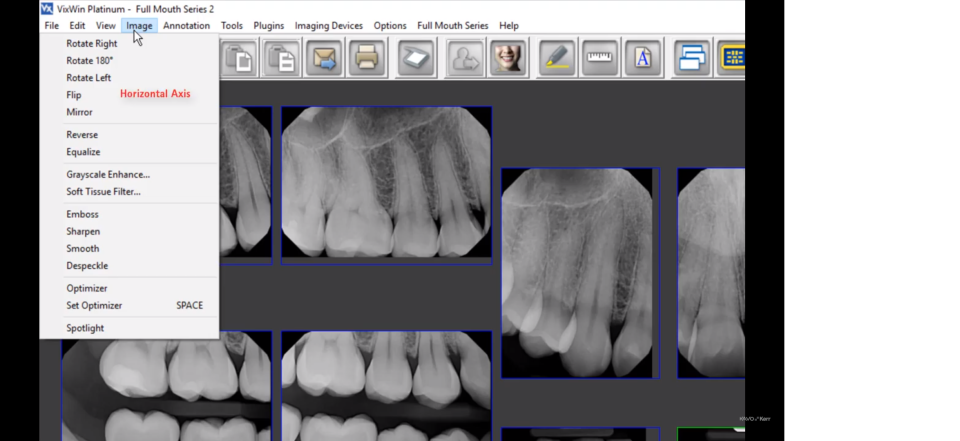
Task: Select the highlighter annotation tool
Action: 557,59
